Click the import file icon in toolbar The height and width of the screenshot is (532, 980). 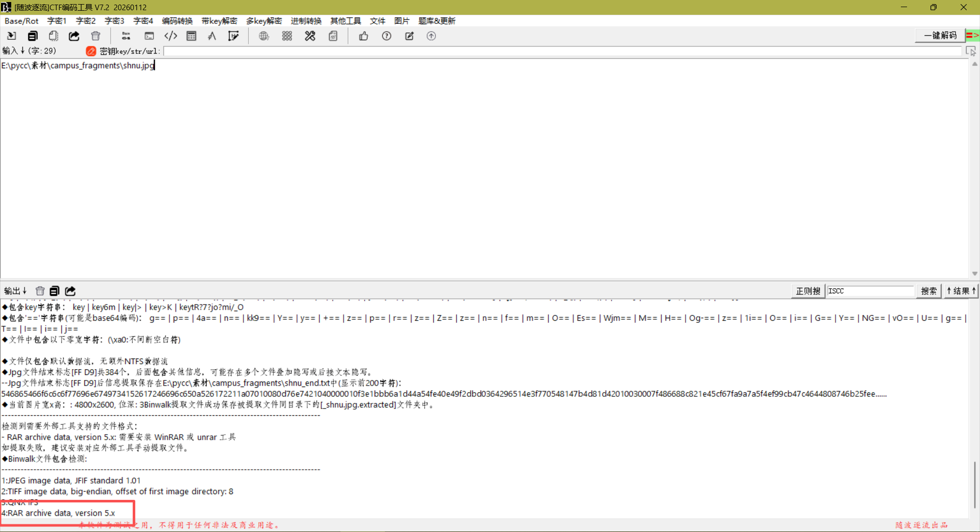tap(11, 36)
